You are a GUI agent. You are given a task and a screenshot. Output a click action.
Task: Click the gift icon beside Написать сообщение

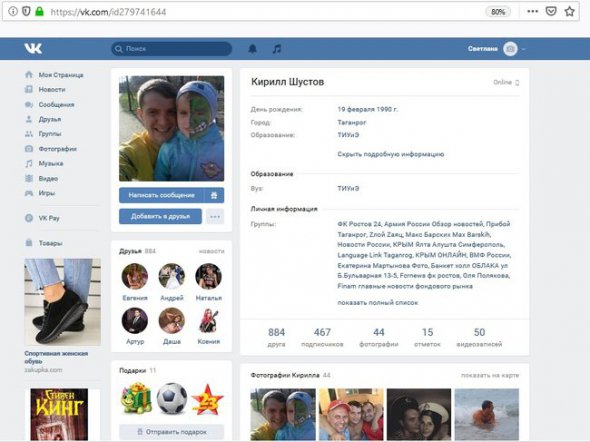tap(214, 195)
